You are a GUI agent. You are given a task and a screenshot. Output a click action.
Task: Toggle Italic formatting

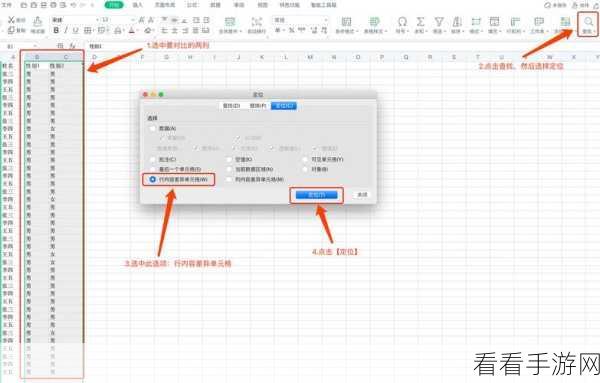pyautogui.click(x=66, y=30)
